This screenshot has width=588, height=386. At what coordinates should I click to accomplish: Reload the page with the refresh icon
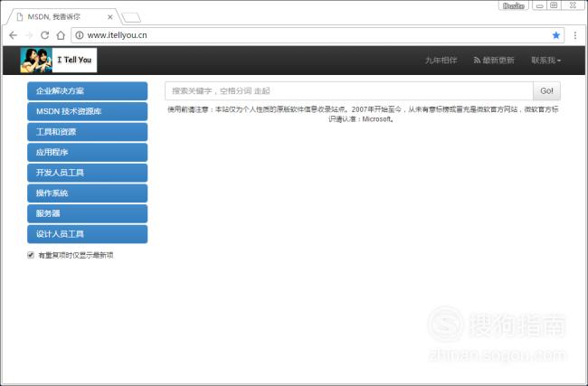click(x=44, y=35)
